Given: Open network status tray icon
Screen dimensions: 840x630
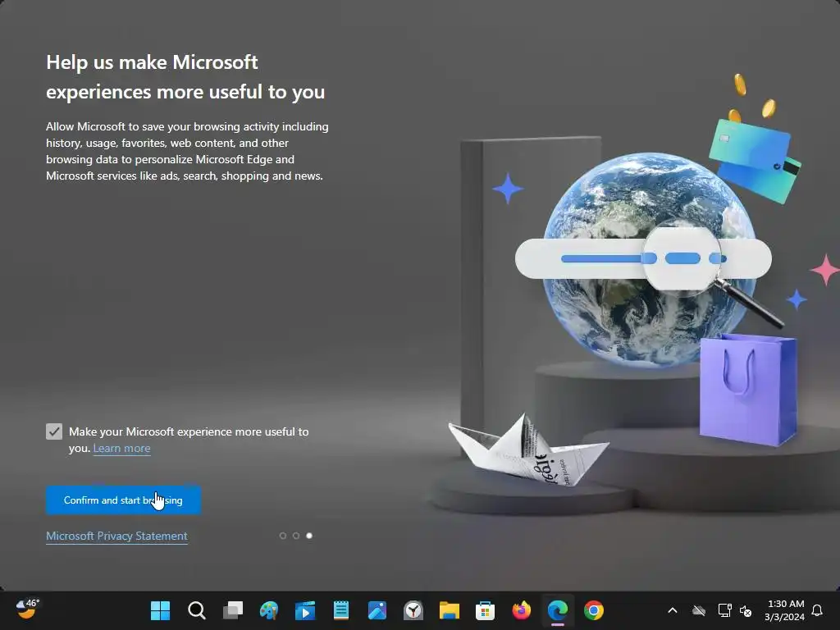Looking at the screenshot, I should point(725,610).
